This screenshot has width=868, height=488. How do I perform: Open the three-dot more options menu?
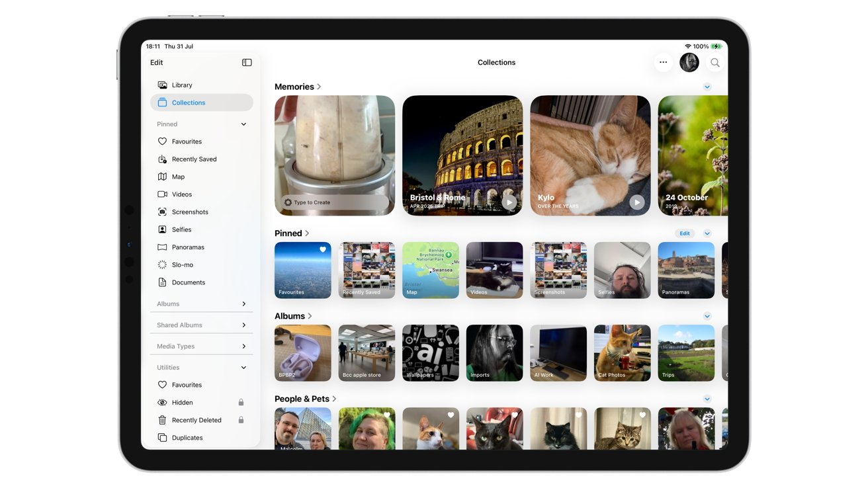663,63
